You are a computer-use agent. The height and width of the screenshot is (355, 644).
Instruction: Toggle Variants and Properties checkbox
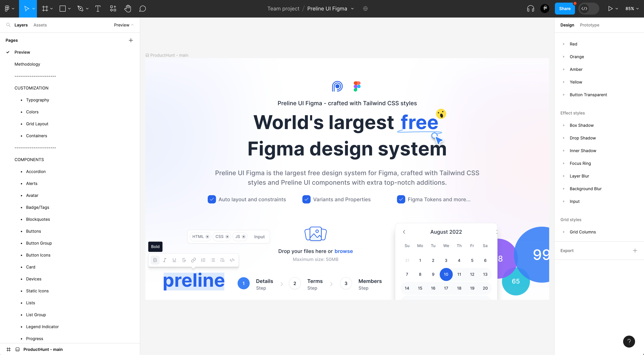click(306, 199)
